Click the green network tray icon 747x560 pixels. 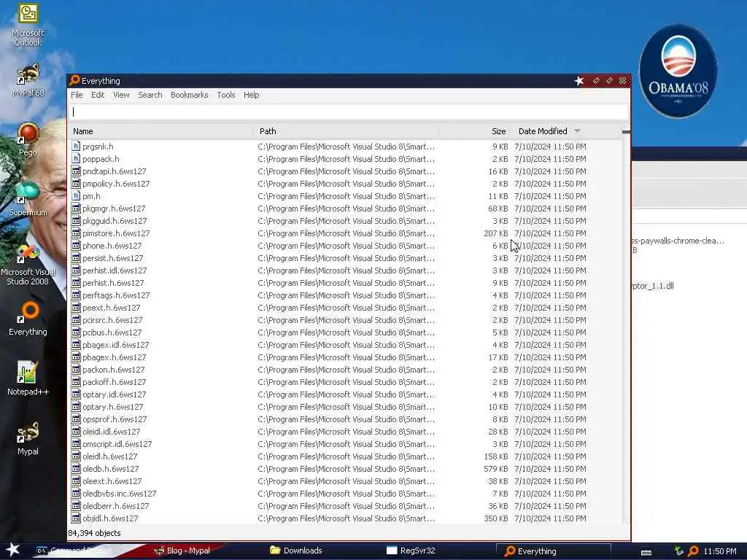679,551
